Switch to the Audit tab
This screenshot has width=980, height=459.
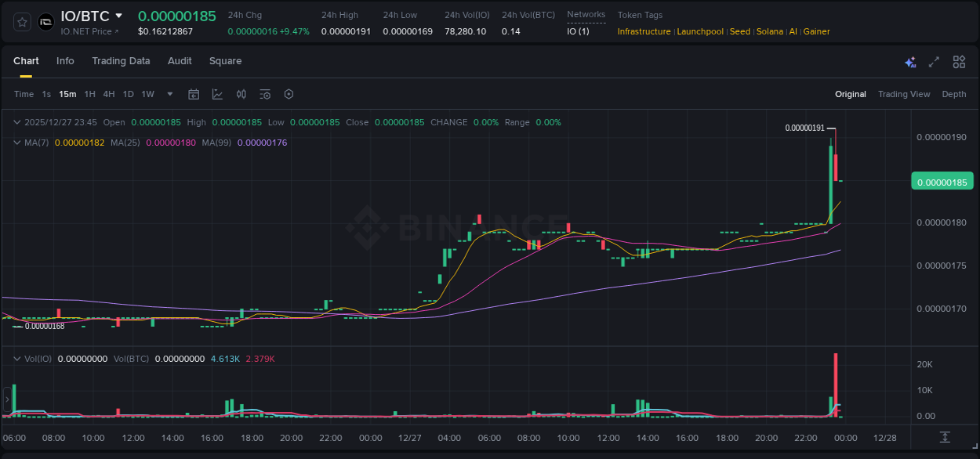[180, 61]
